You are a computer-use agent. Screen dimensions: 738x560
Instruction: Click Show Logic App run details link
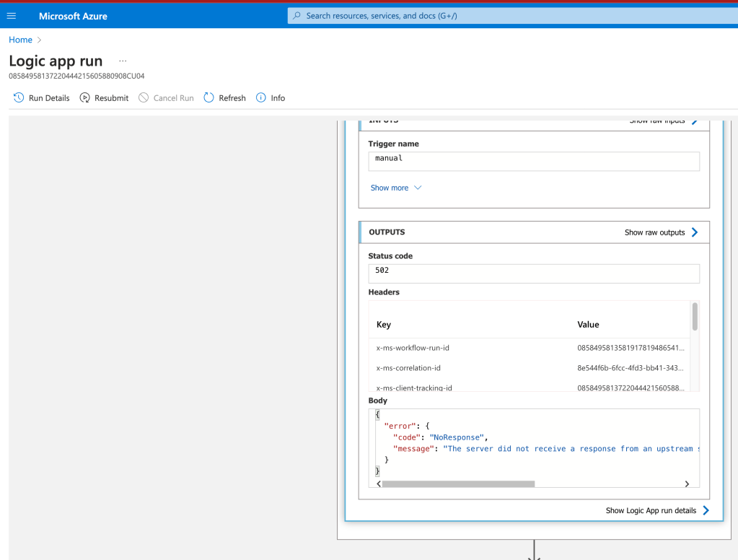651,510
